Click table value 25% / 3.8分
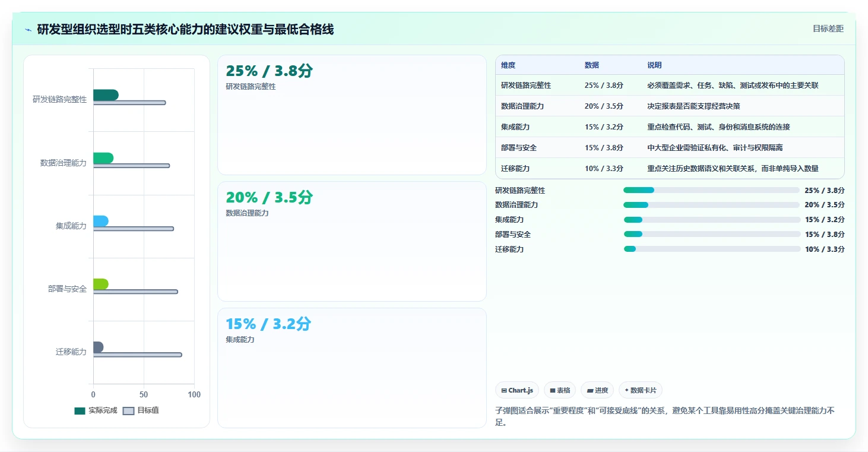This screenshot has height=452, width=868. [604, 86]
